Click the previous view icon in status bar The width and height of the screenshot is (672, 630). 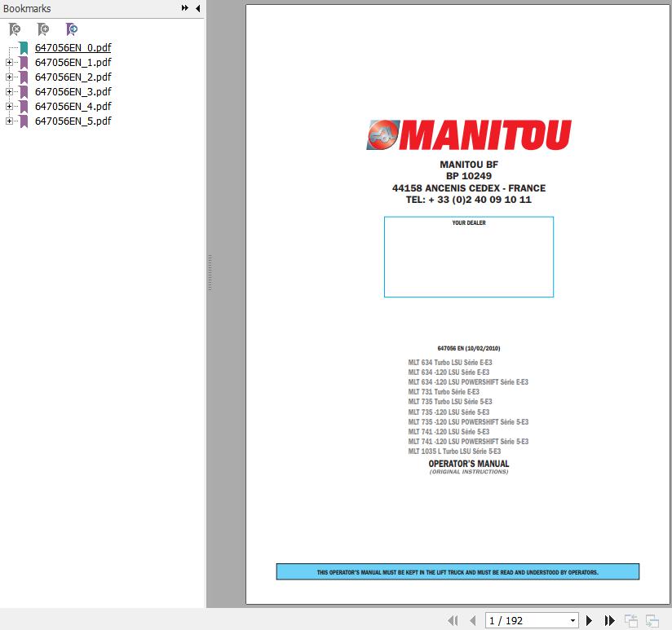631,620
